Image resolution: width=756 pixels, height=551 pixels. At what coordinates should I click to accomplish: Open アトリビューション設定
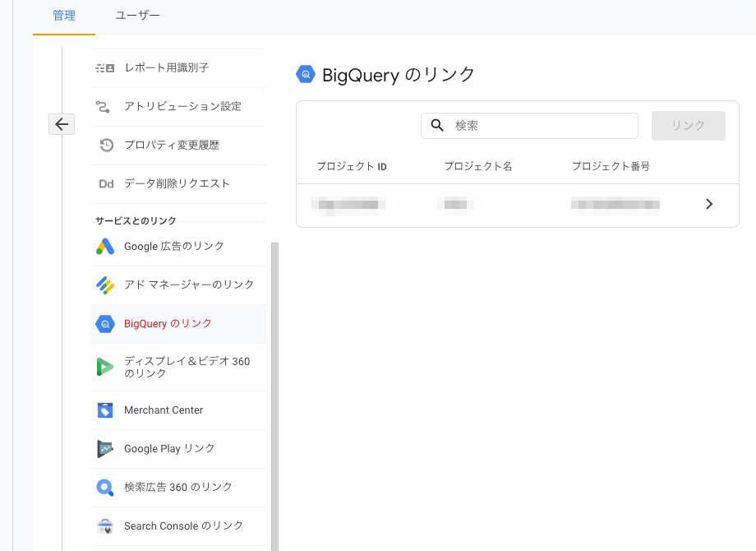178,107
